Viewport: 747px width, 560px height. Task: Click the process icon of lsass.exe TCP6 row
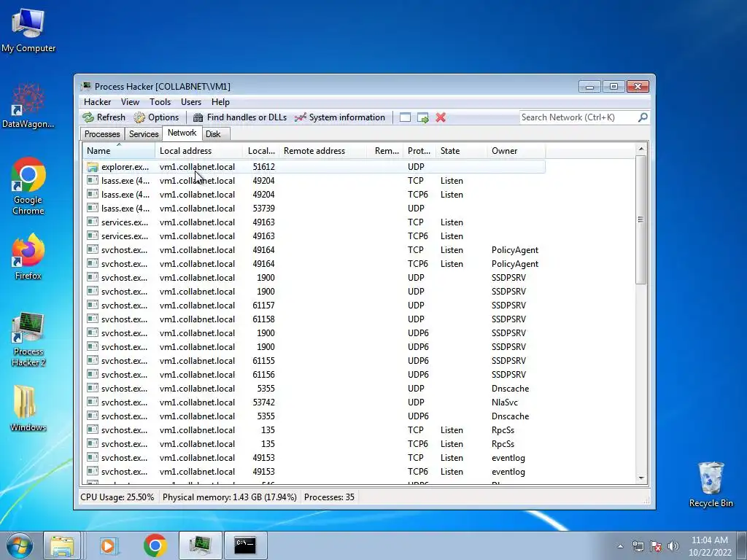coord(93,194)
